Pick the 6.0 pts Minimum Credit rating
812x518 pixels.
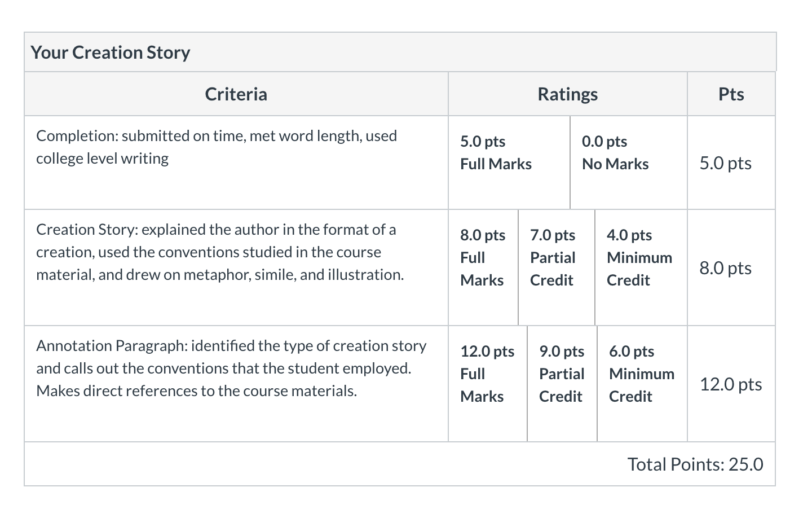[641, 374]
